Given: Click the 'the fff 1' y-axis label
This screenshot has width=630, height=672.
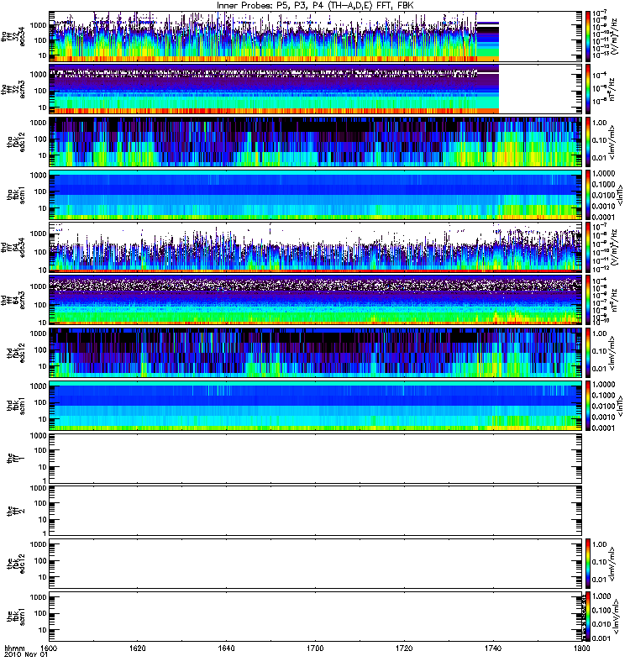Looking at the screenshot, I should pos(16,458).
